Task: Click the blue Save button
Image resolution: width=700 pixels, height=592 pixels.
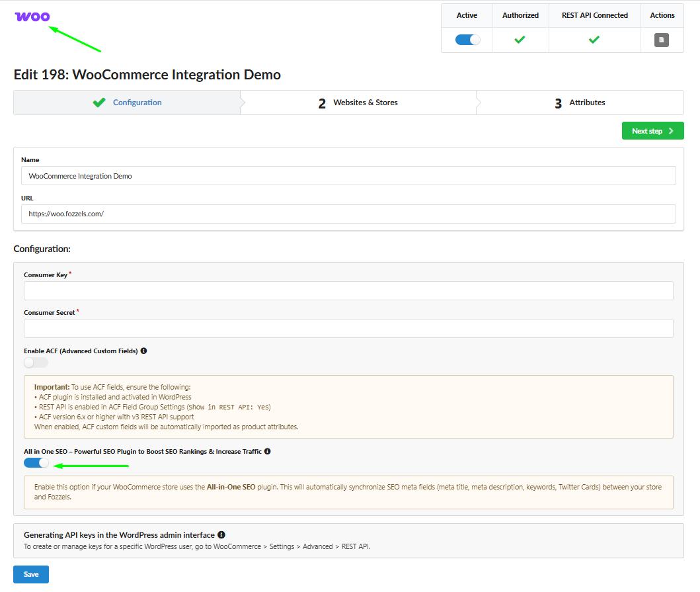Action: 31,575
